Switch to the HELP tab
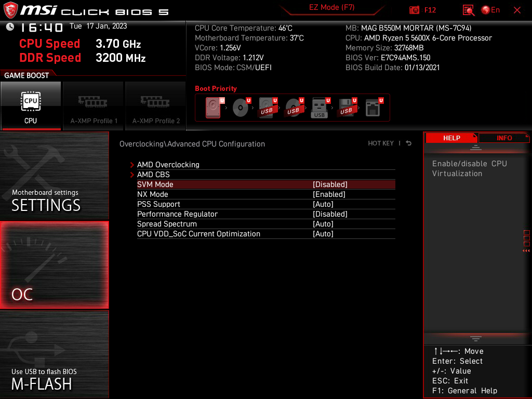 (x=451, y=138)
